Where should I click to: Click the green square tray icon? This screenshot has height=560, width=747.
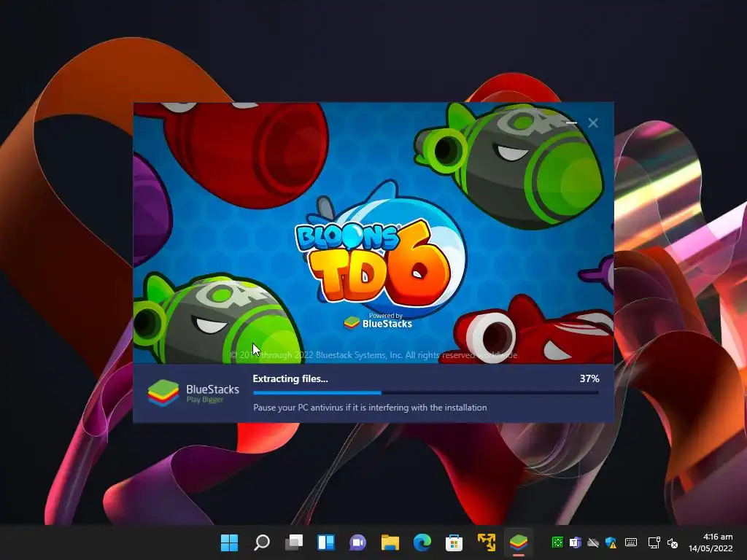tap(557, 542)
